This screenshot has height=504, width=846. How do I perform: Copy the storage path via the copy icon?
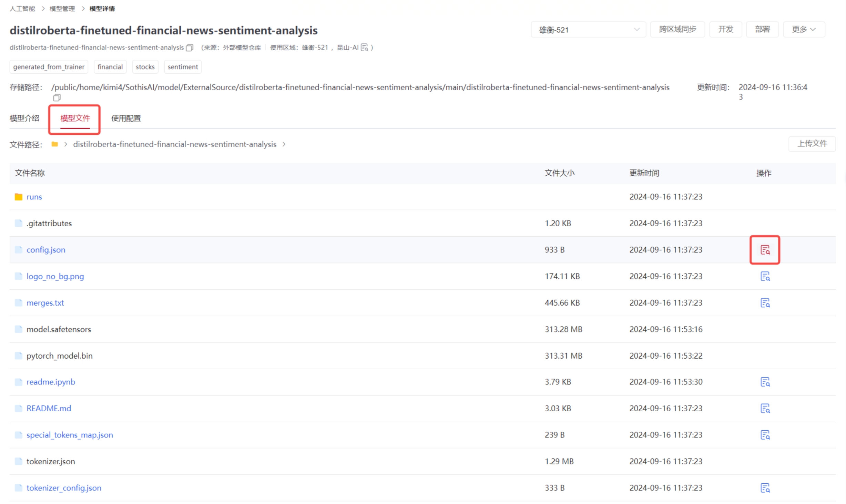[x=57, y=98]
